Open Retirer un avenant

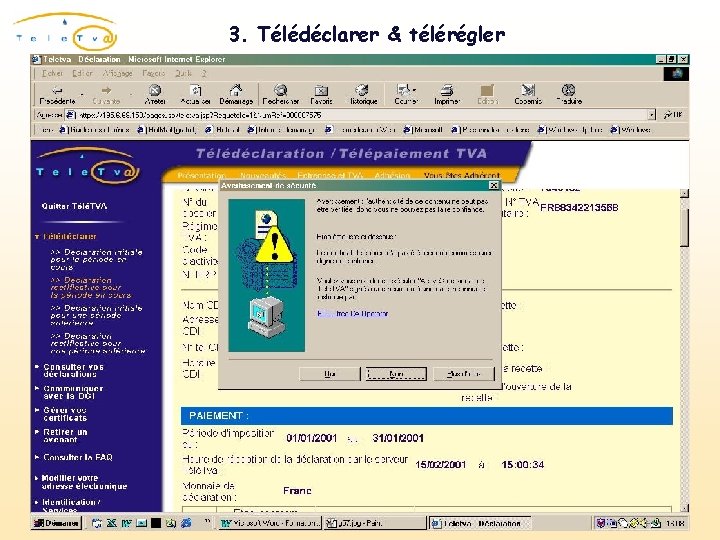65,435
